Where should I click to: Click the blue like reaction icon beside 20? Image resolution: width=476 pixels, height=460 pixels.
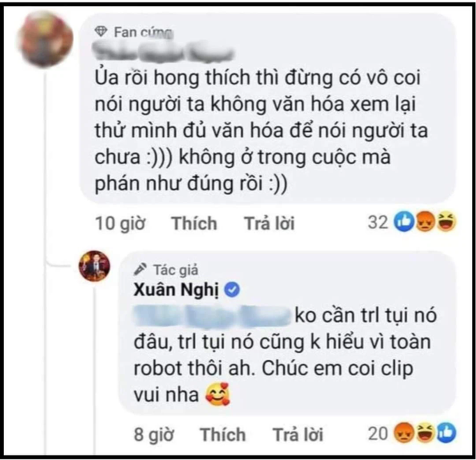[446, 432]
